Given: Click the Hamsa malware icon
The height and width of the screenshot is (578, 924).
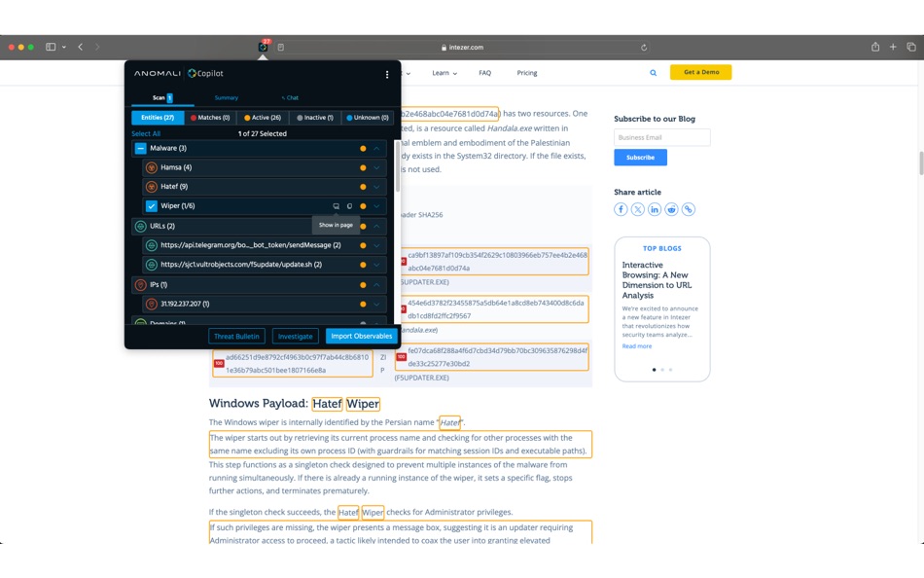Looking at the screenshot, I should (x=152, y=167).
